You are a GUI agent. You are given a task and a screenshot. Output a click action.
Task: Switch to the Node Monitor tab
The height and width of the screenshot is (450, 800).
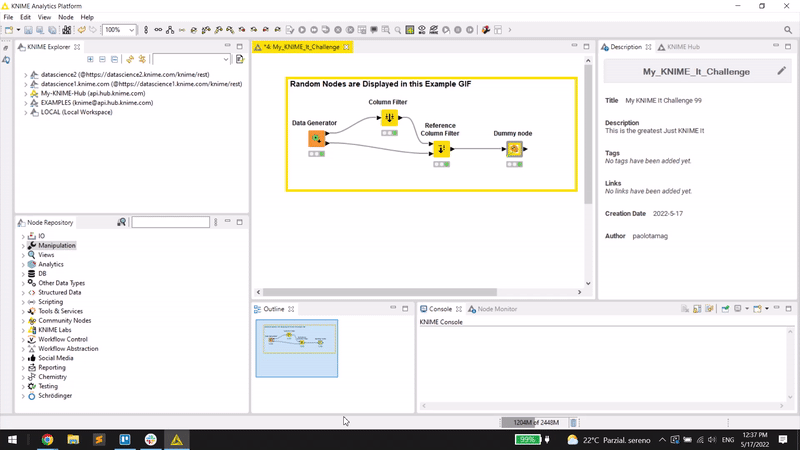click(x=492, y=309)
